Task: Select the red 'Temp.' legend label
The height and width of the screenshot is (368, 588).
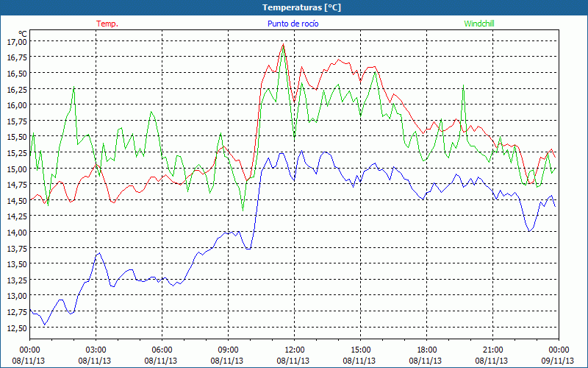Action: (x=107, y=24)
